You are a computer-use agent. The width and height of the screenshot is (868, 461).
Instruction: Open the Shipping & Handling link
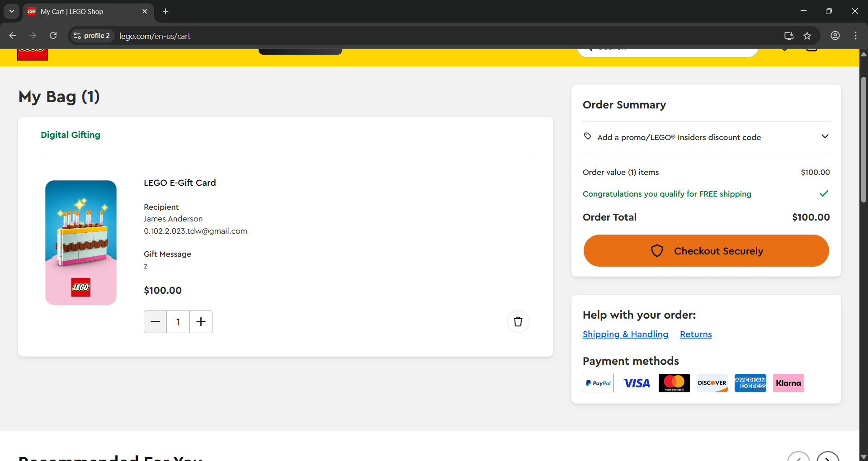625,334
